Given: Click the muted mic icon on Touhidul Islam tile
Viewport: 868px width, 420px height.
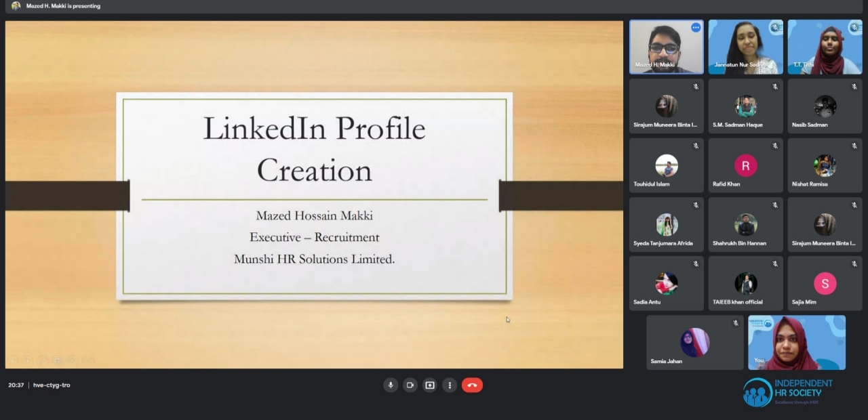Looking at the screenshot, I should pos(695,146).
